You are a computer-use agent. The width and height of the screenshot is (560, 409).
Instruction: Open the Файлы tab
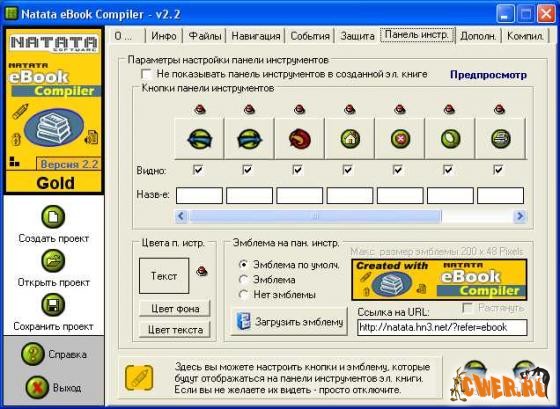[205, 36]
